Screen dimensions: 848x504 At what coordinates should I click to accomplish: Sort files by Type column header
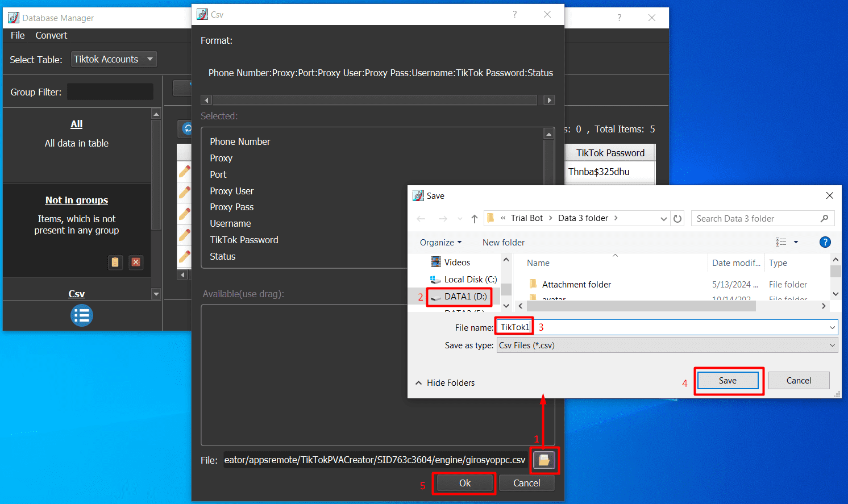coord(778,263)
